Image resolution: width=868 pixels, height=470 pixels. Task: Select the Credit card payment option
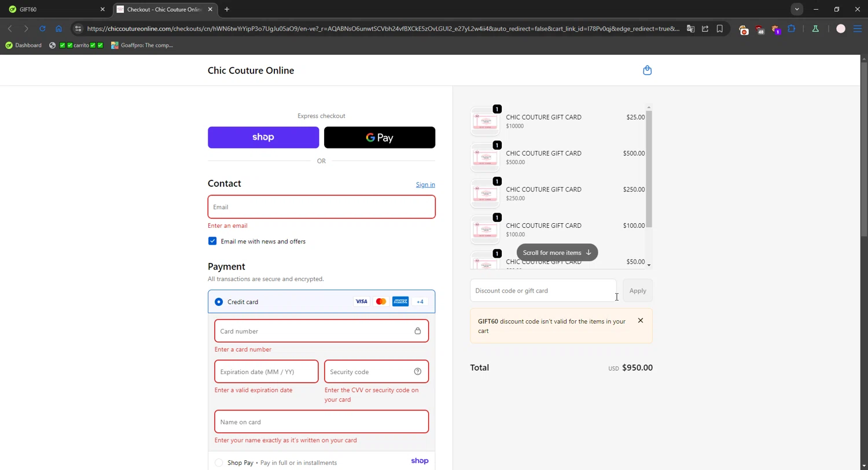pos(219,302)
